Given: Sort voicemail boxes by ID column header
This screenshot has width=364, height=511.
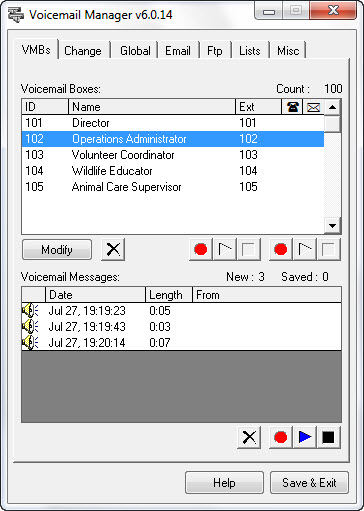Looking at the screenshot, I should (45, 107).
